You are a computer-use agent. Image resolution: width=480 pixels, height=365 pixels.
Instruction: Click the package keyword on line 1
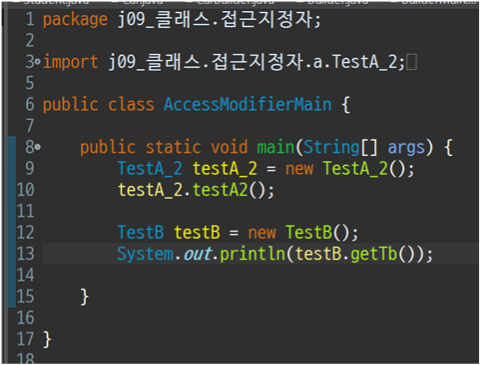point(75,19)
